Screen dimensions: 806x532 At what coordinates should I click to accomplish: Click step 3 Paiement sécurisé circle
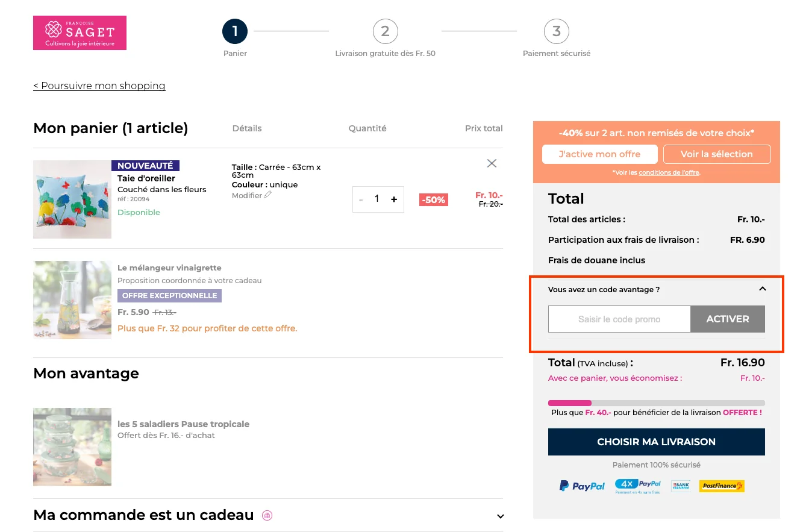[x=556, y=31]
